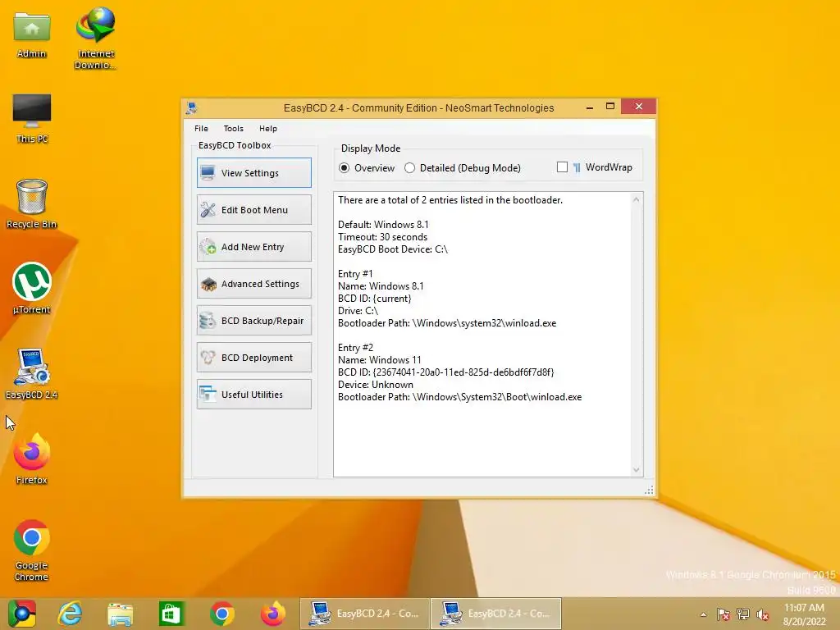
Task: Select the This PC desktop icon
Action: coord(32,118)
